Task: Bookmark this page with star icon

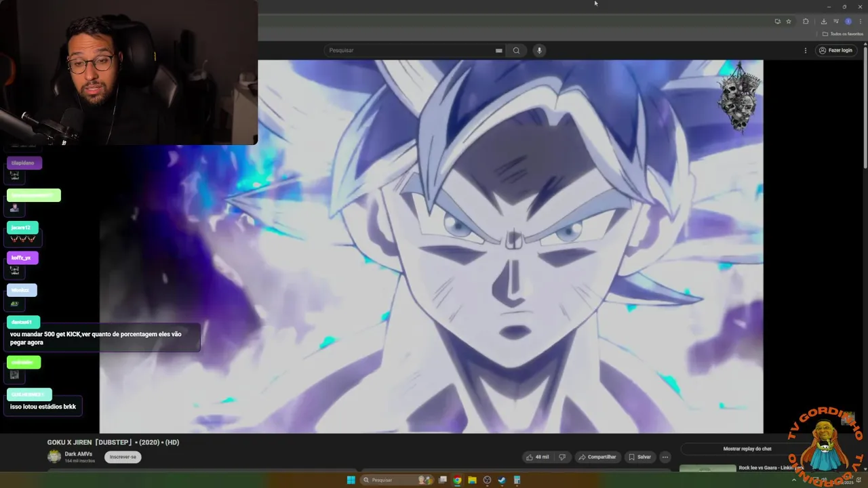Action: coord(789,21)
